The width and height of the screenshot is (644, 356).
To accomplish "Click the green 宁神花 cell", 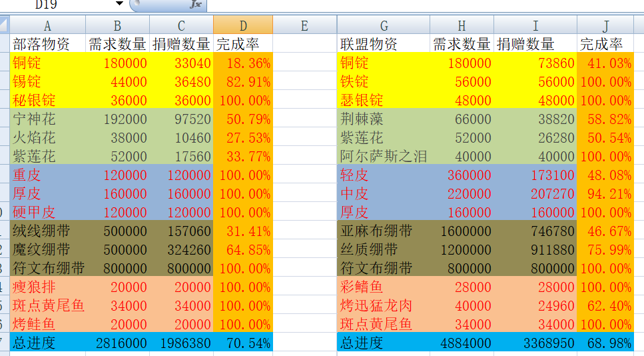I will (x=47, y=119).
